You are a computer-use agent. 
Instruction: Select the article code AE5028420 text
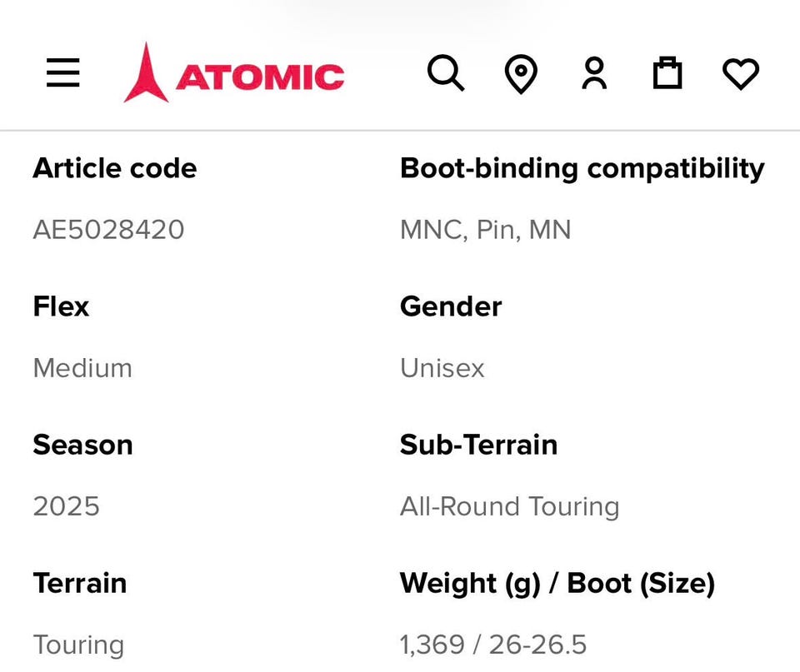pyautogui.click(x=108, y=229)
